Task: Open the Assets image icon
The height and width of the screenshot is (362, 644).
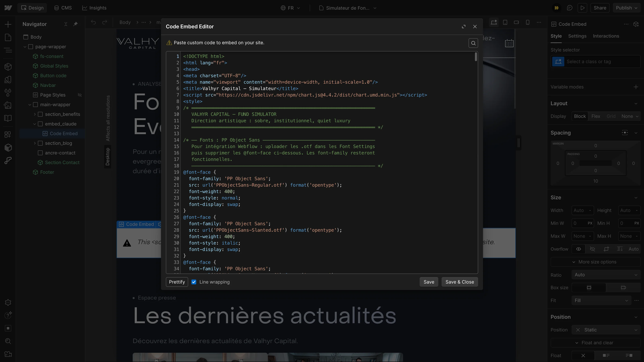Action: coord(8,105)
